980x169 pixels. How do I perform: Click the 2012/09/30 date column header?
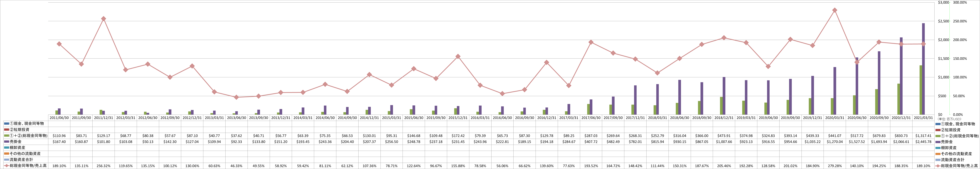click(x=170, y=118)
